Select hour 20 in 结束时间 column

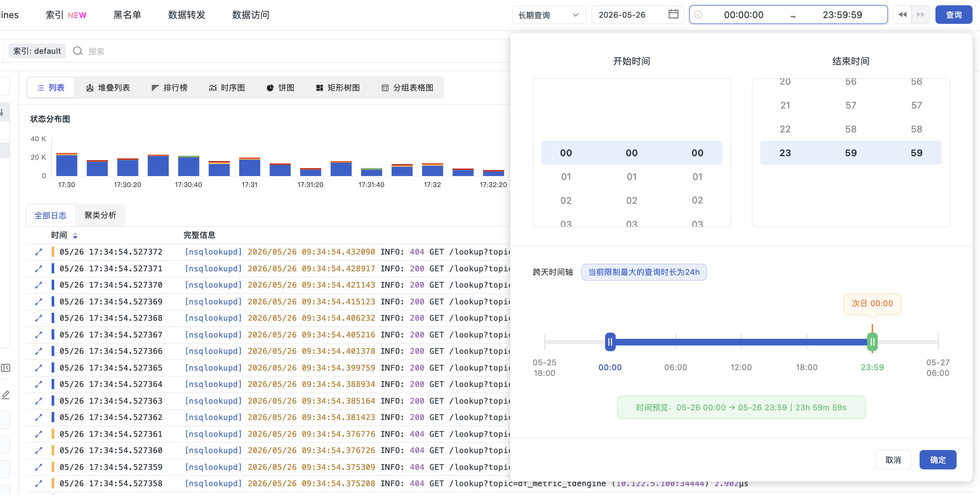pyautogui.click(x=785, y=82)
